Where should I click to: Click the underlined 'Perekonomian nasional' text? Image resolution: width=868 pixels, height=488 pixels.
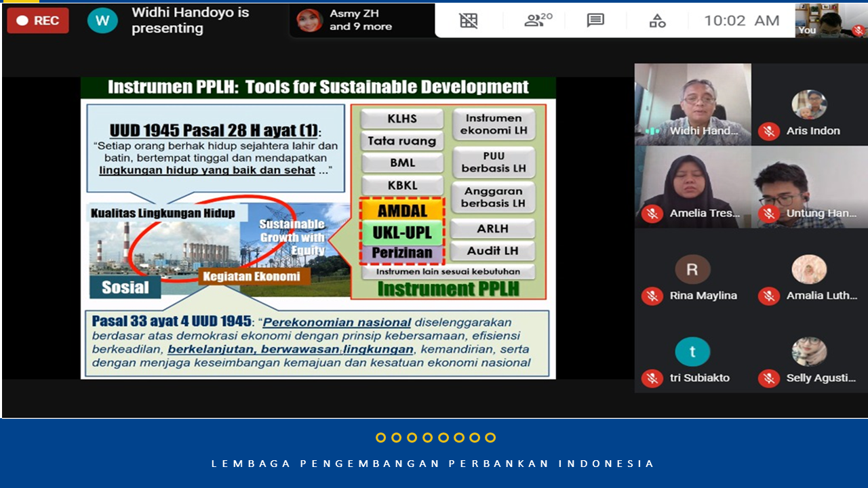[x=337, y=323]
